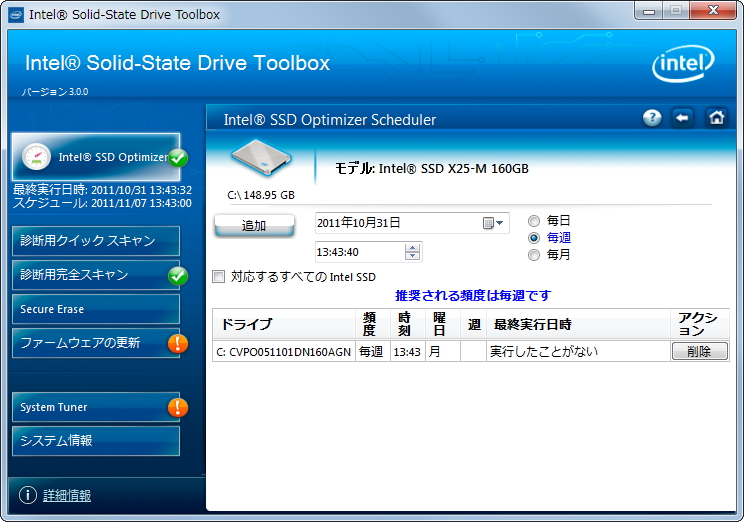Click orange warning icon on System Tuner
Image resolution: width=744 pixels, height=522 pixels.
click(x=178, y=407)
